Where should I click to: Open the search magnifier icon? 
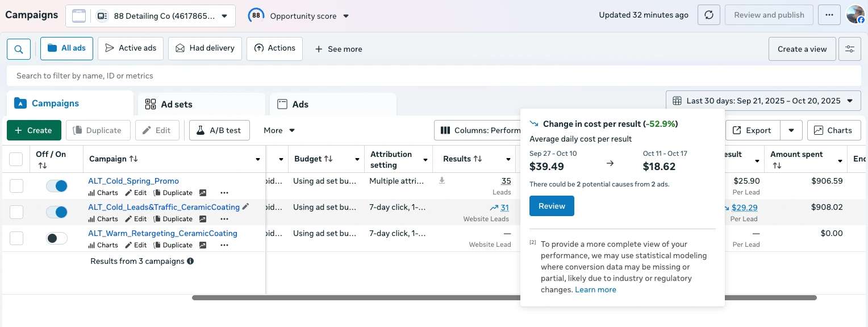19,49
